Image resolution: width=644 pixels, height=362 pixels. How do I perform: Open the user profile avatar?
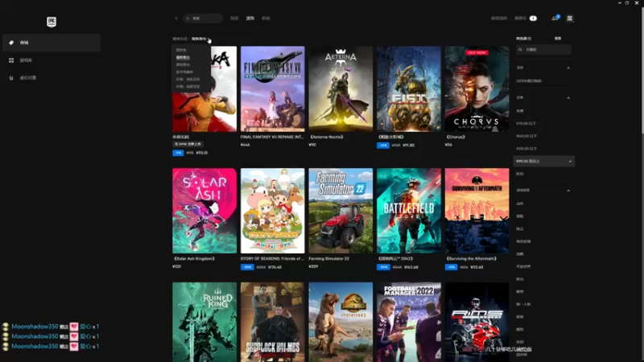coord(570,19)
